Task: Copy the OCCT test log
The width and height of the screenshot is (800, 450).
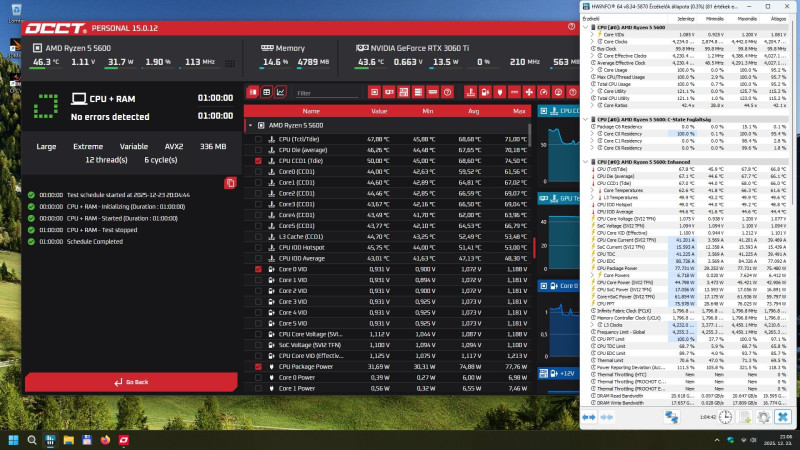Action: coord(230,183)
